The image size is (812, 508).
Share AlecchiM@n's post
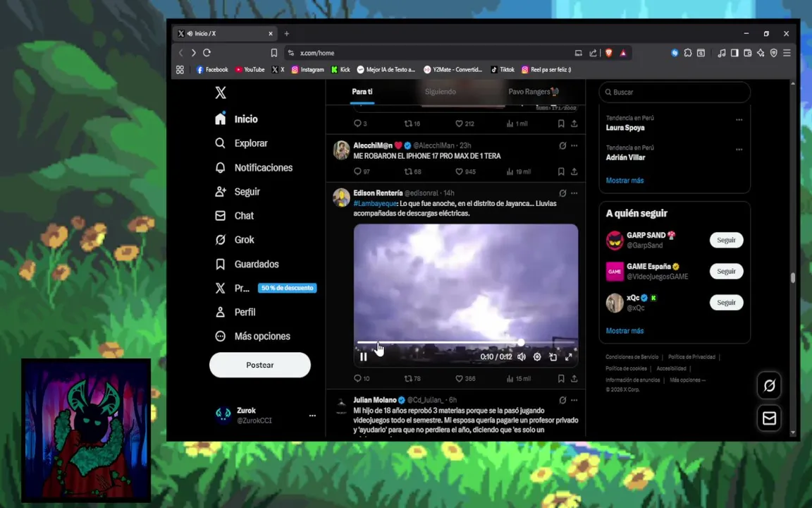pyautogui.click(x=574, y=171)
